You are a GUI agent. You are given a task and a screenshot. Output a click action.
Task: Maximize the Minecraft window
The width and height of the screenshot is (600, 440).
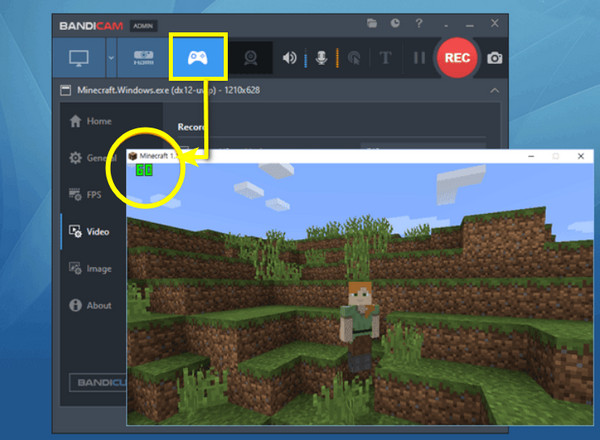[x=556, y=156]
